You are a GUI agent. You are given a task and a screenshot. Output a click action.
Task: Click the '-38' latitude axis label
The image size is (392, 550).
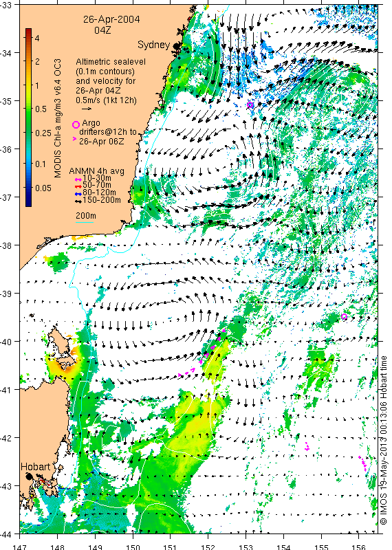click(x=6, y=245)
